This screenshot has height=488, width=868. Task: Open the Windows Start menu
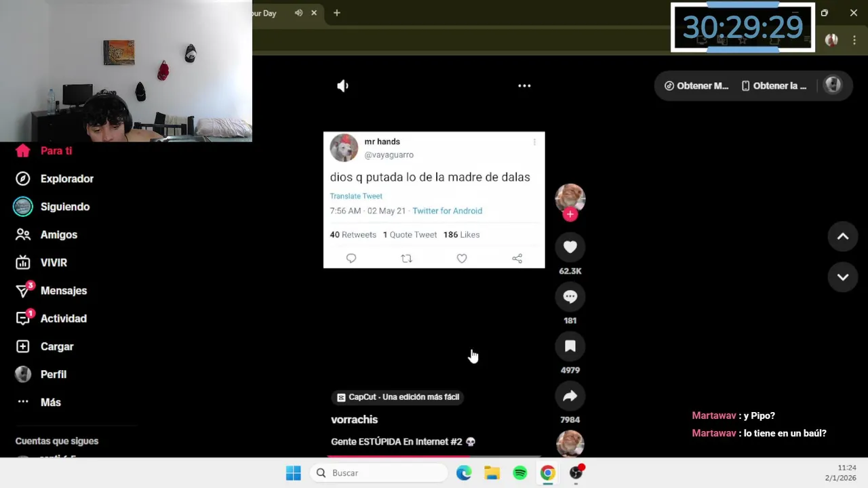(294, 473)
